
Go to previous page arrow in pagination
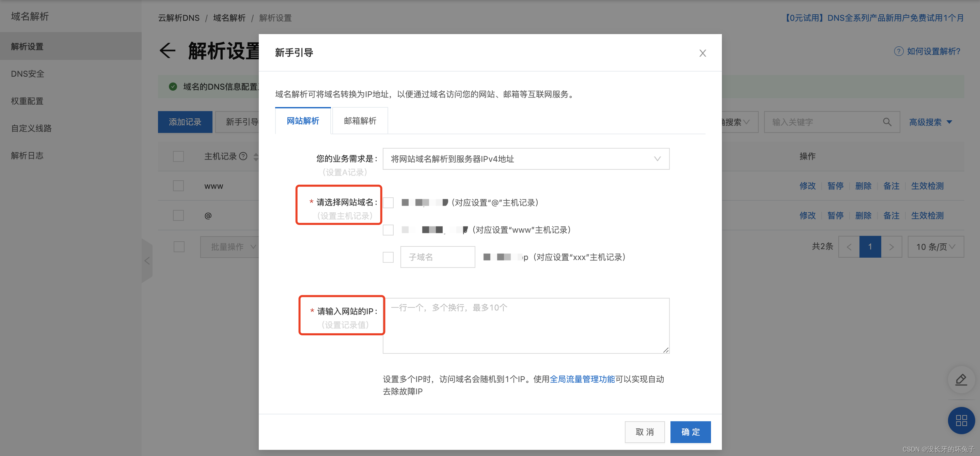point(849,247)
